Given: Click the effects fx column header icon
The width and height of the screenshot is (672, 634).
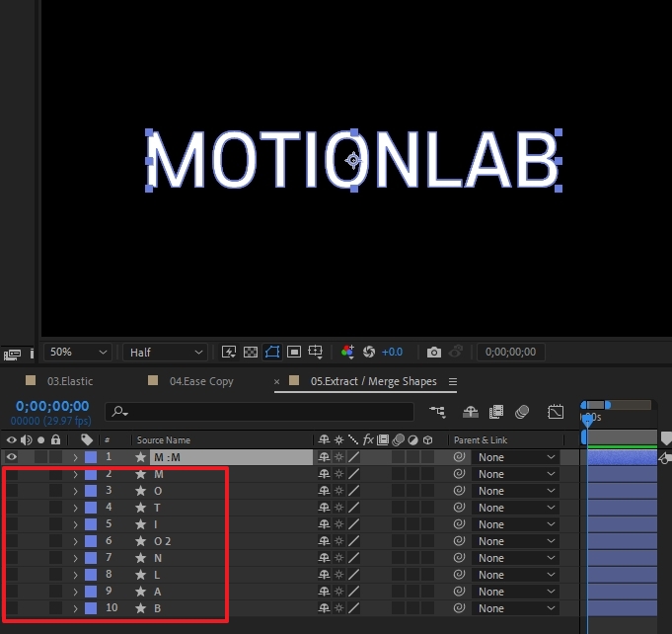Looking at the screenshot, I should [x=368, y=440].
